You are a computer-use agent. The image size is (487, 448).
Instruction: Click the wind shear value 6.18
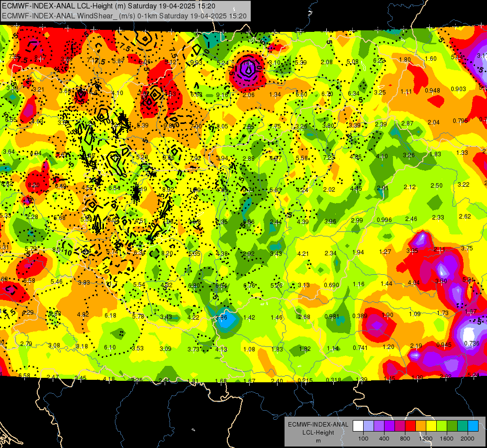pyautogui.click(x=110, y=315)
